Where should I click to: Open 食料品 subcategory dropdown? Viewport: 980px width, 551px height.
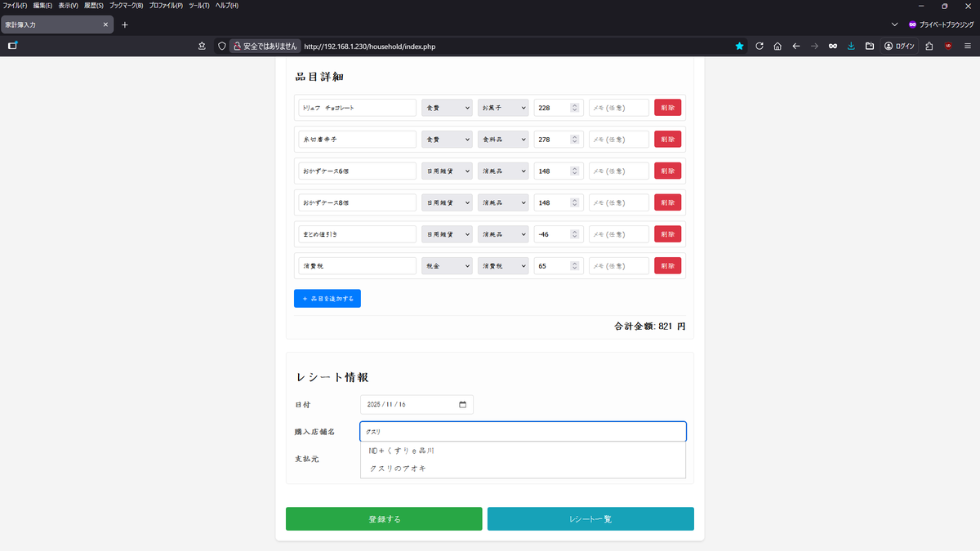(x=503, y=140)
